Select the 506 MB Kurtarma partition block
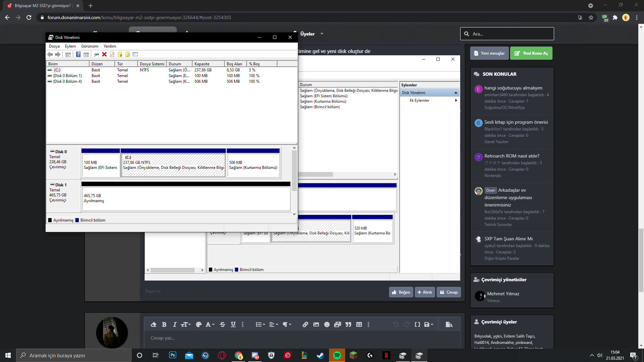The width and height of the screenshot is (644, 362). pos(253,163)
